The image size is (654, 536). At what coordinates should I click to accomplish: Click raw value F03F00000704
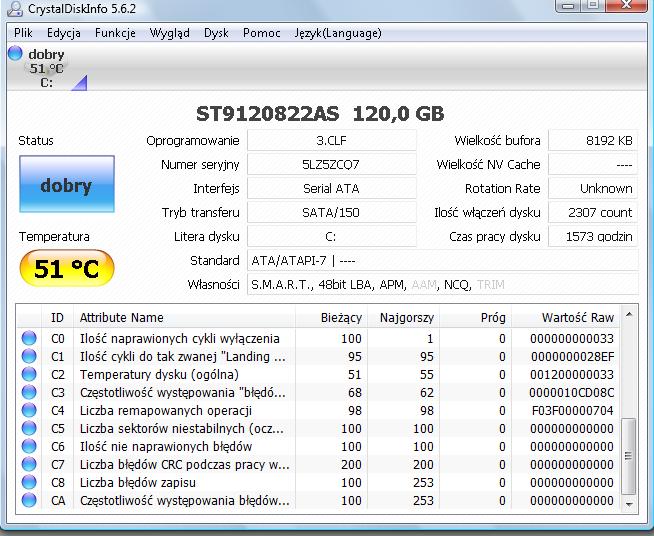(573, 410)
